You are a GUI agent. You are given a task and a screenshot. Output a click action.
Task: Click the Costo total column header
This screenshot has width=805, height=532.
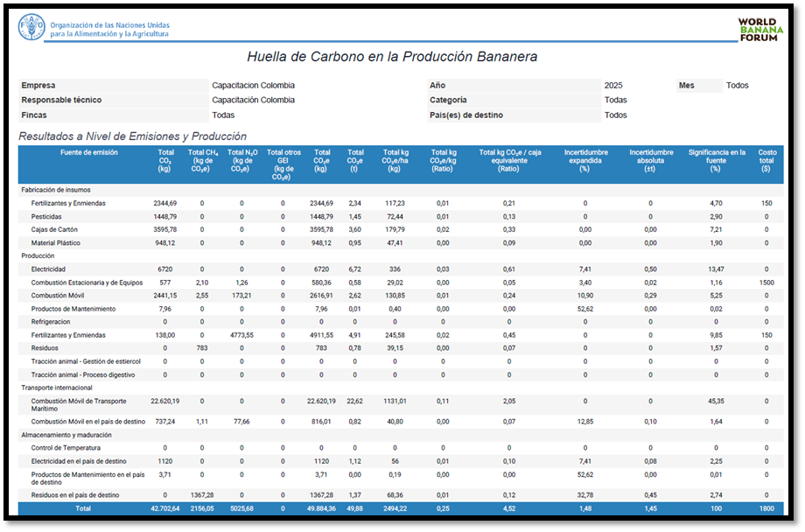coord(766,158)
